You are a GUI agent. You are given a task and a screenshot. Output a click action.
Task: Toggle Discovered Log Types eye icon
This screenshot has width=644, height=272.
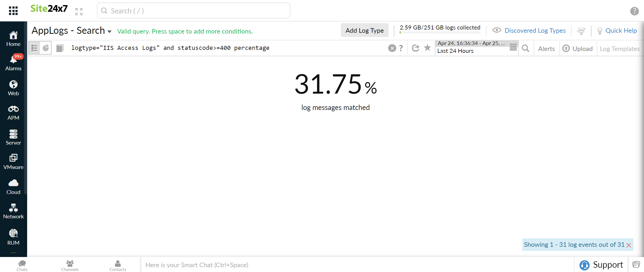tap(497, 30)
